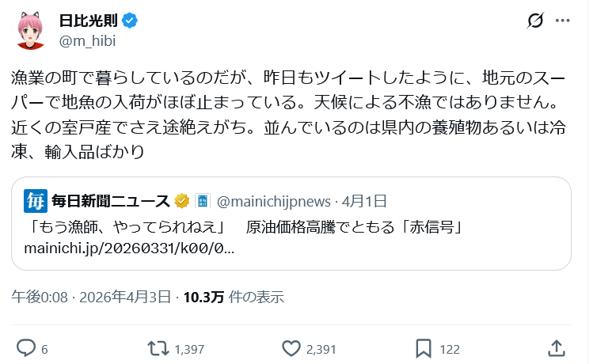Bookmark this post with the bookmark icon
The image size is (593, 364).
424,348
